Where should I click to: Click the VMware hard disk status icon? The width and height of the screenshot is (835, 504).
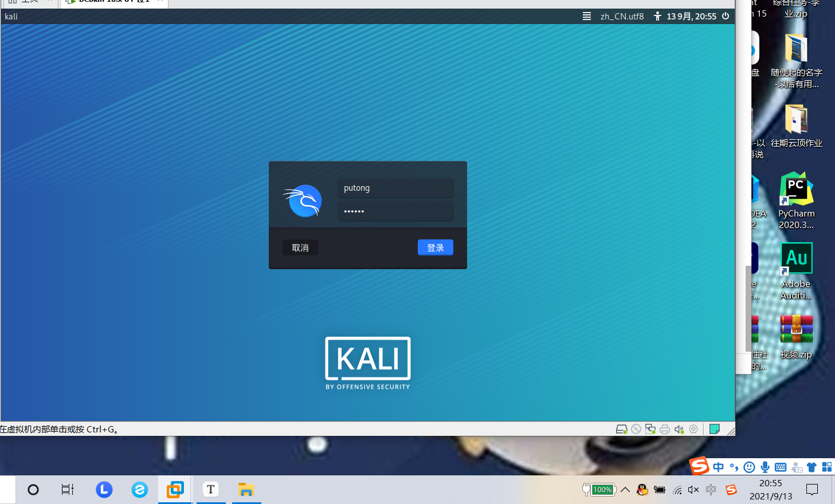[621, 429]
